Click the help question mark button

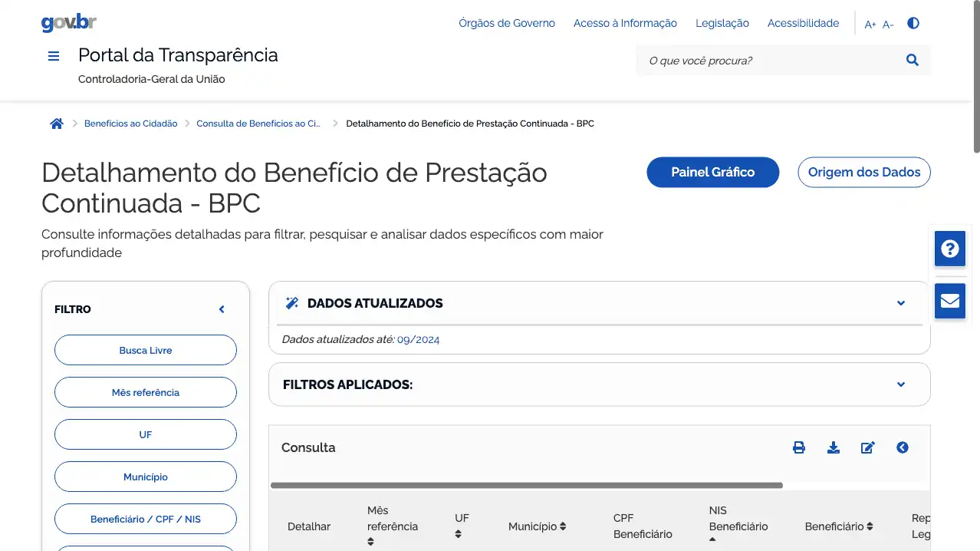[949, 249]
